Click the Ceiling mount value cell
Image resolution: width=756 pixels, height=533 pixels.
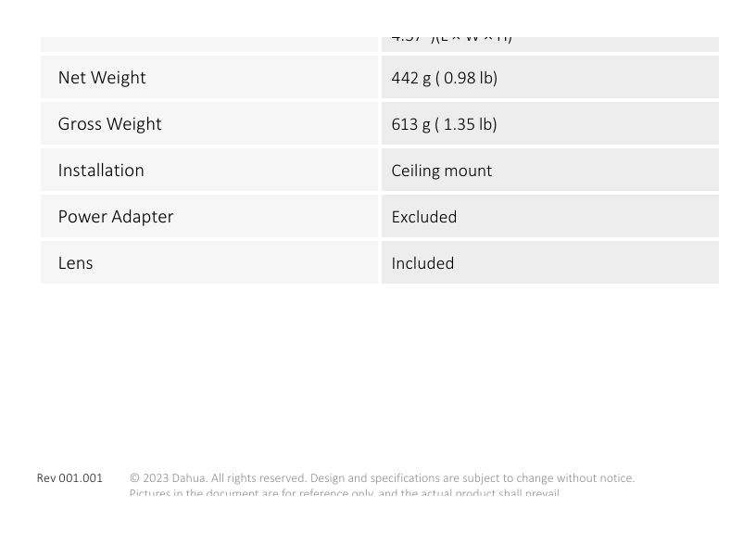pos(550,170)
